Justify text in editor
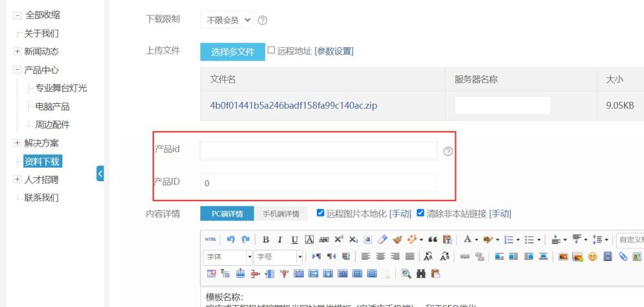644x307 pixels. [x=410, y=257]
